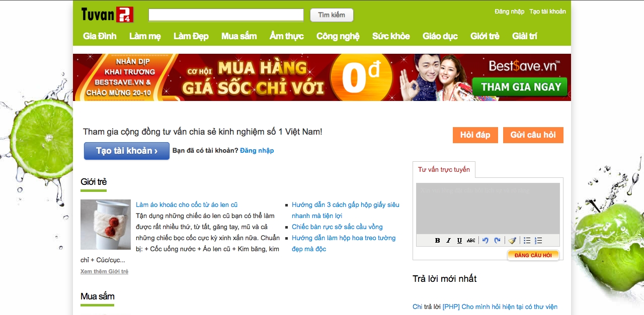
Task: Click the Tìm kiếm search button
Action: coord(332,15)
